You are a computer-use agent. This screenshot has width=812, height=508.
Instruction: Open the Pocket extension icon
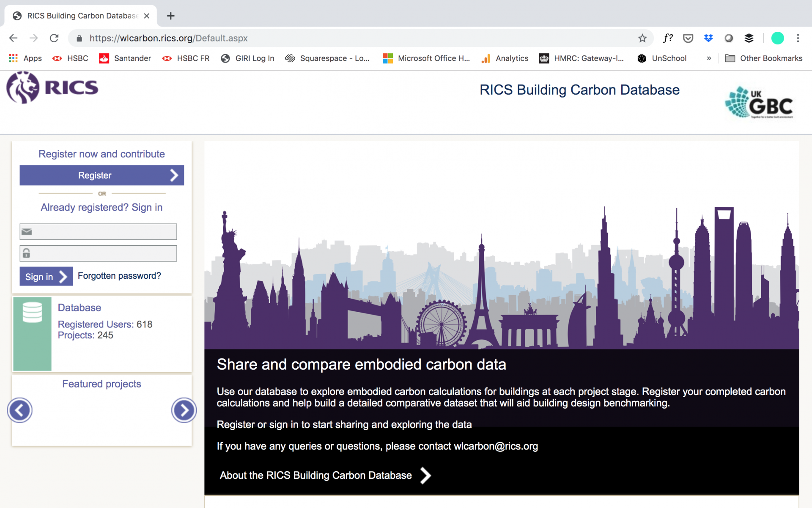pos(688,38)
